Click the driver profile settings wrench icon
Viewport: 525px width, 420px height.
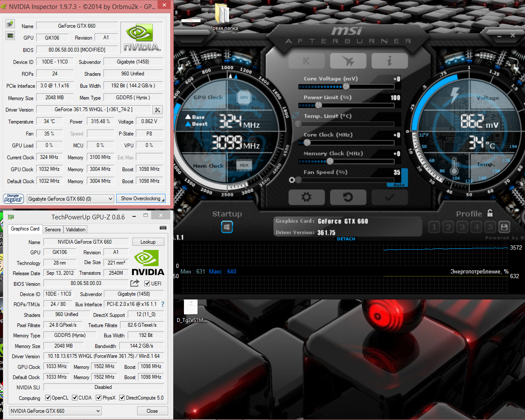pos(158,110)
